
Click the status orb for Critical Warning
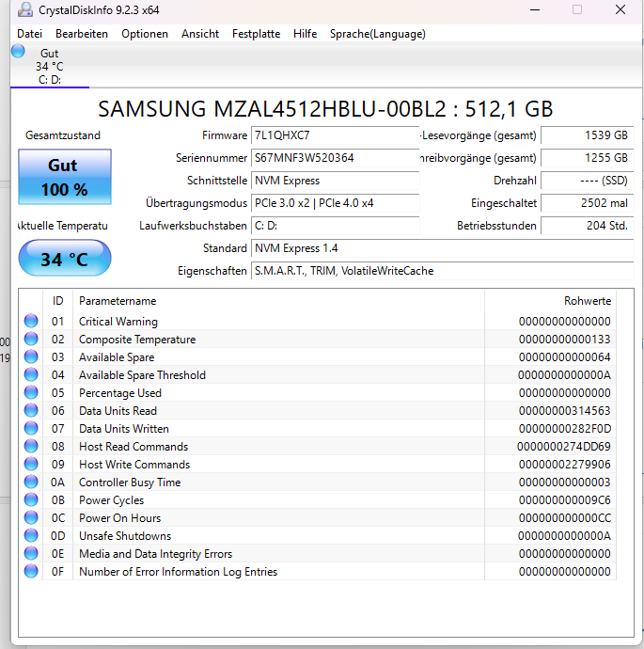[31, 321]
